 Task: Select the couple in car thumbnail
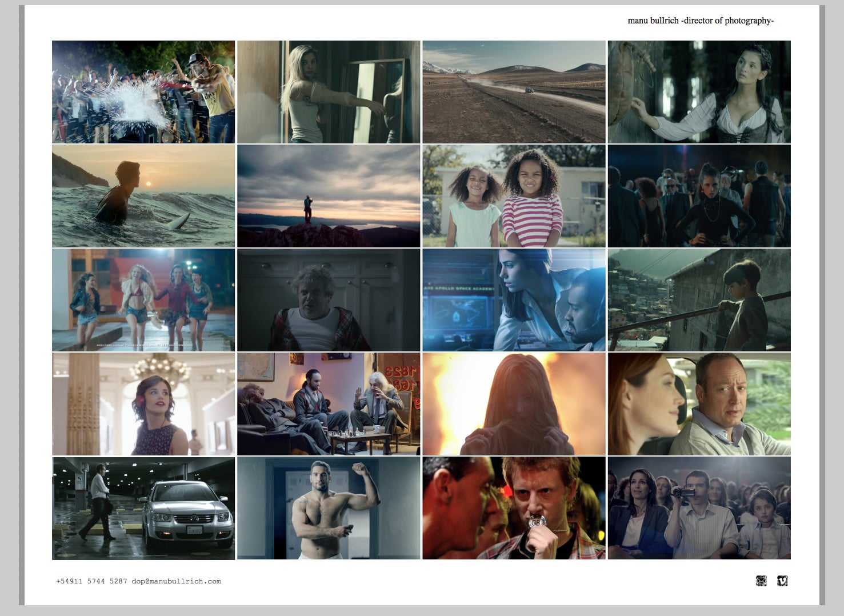pos(699,404)
